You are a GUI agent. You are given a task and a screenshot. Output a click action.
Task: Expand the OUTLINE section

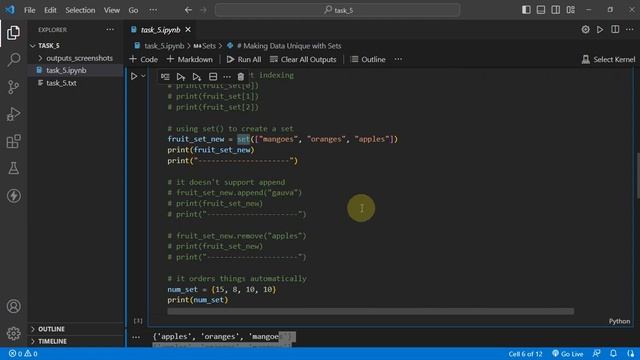(x=51, y=329)
